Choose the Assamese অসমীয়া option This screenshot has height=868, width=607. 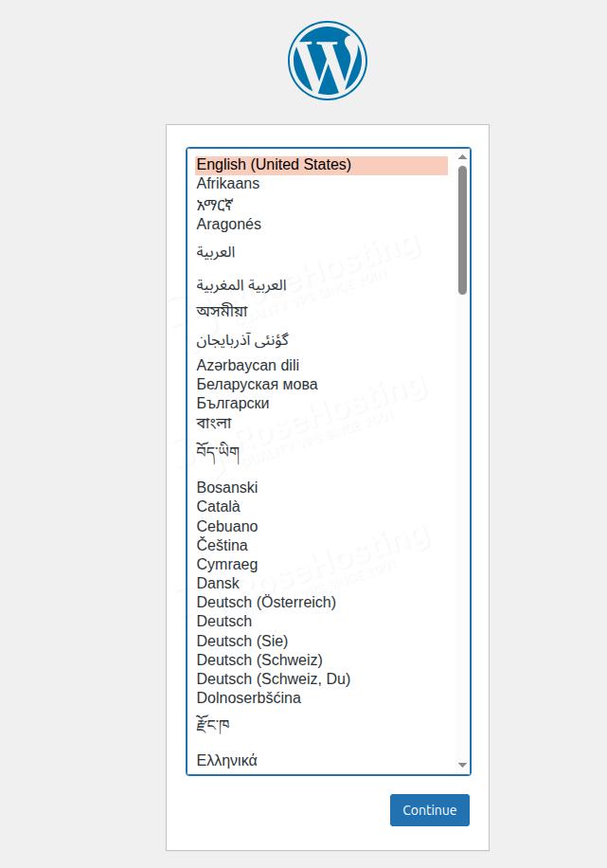[x=322, y=312]
